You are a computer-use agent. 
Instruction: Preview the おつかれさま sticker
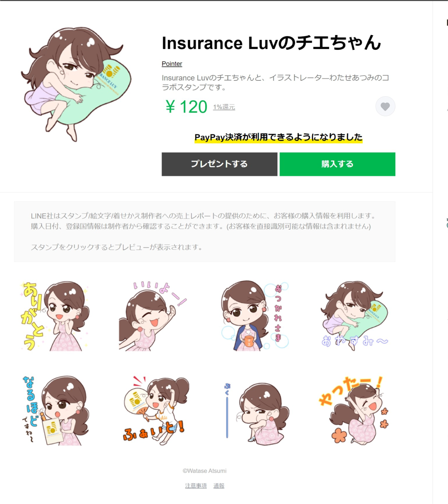255,316
